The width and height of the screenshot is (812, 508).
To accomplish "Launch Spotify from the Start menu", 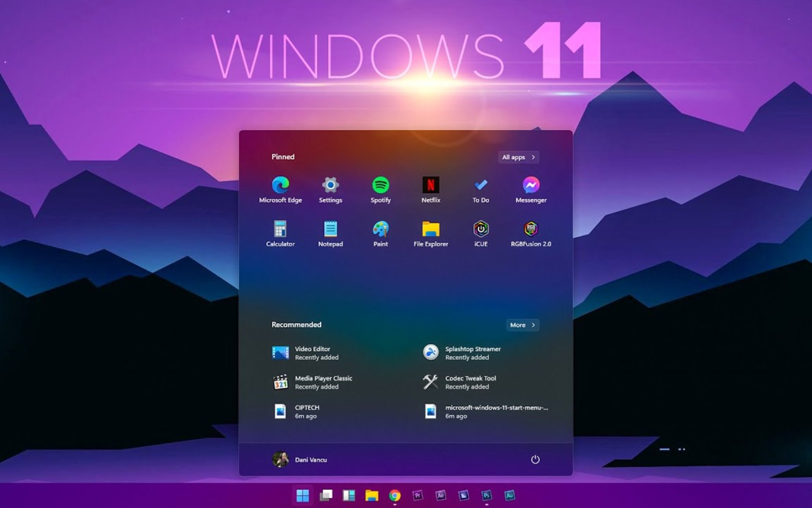I will coord(381,190).
